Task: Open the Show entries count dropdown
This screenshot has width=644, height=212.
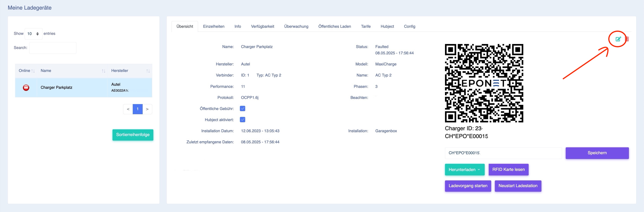Action: coord(33,33)
